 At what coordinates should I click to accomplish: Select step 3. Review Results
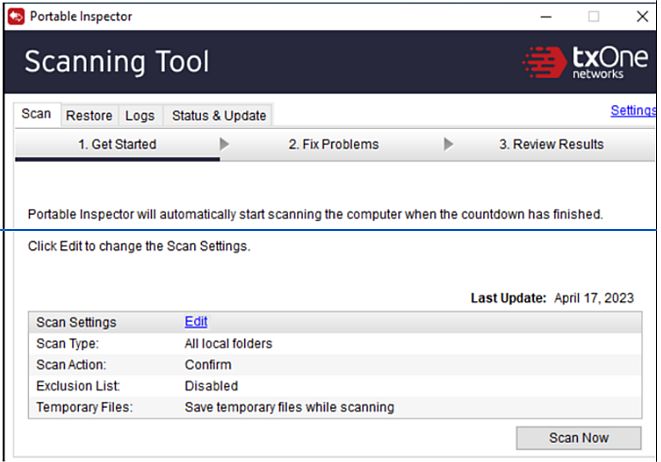551,144
